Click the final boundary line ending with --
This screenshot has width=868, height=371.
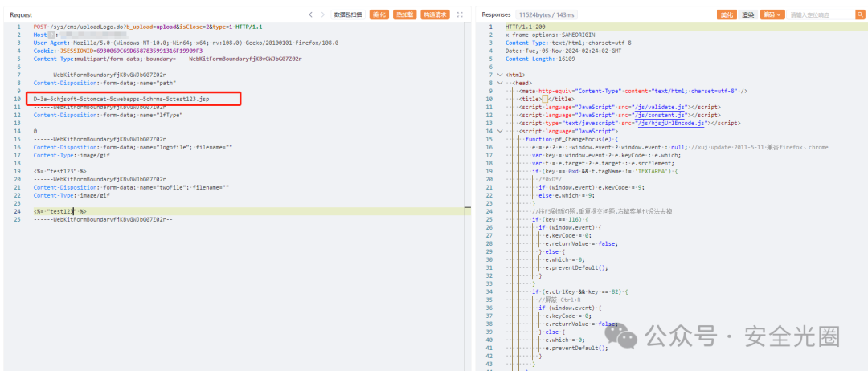point(103,219)
